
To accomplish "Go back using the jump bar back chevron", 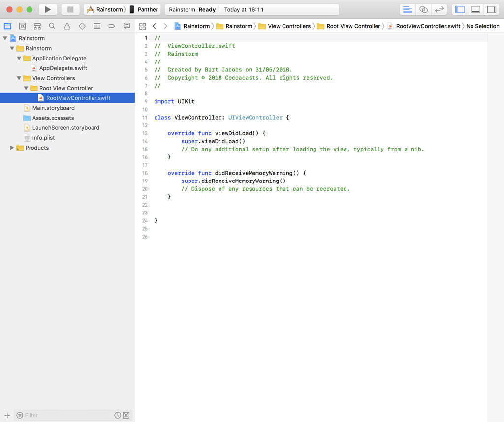I will pos(154,26).
